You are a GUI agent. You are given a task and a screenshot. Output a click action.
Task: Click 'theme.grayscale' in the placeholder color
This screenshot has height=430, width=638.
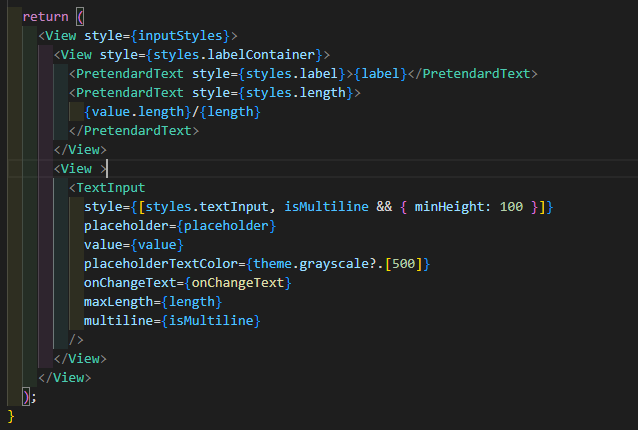coord(311,264)
